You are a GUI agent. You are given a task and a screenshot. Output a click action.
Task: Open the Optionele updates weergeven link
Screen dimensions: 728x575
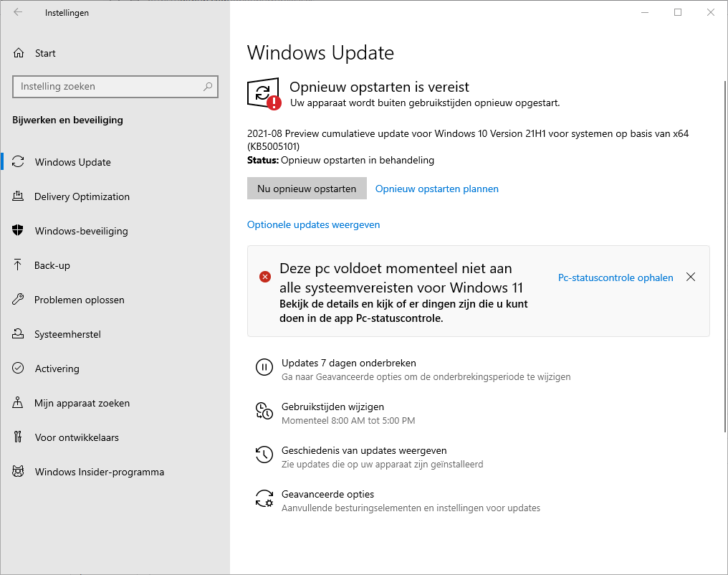[313, 224]
